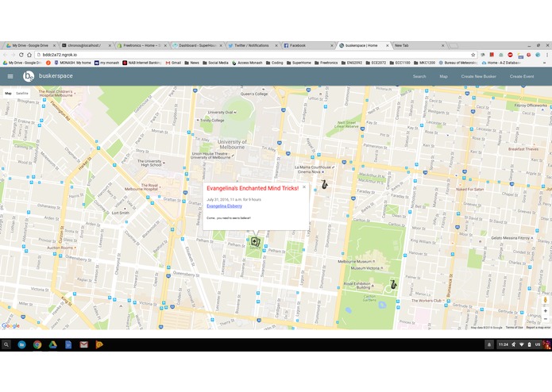Image resolution: width=552 pixels, height=392 pixels.
Task: Open the my.monash bookmark
Action: [106, 63]
